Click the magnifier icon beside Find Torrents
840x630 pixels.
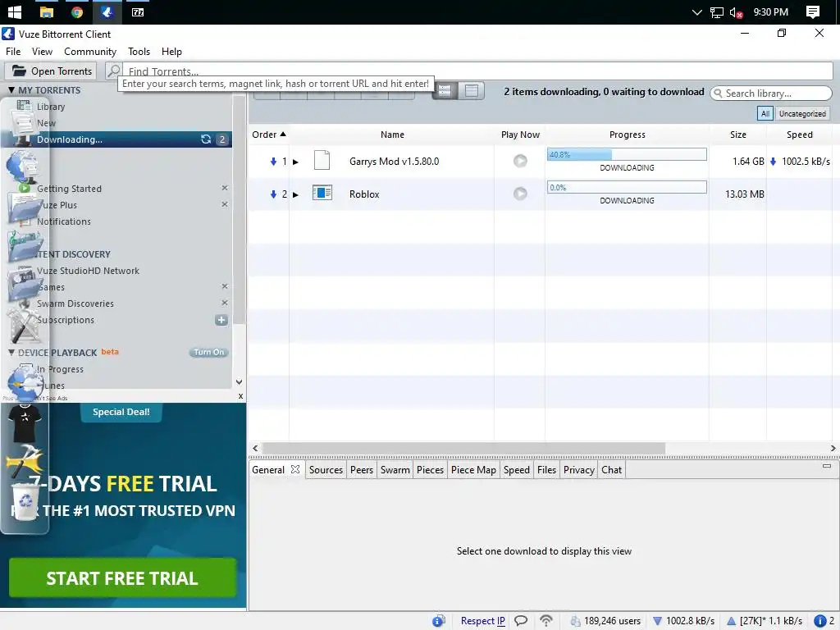click(113, 71)
